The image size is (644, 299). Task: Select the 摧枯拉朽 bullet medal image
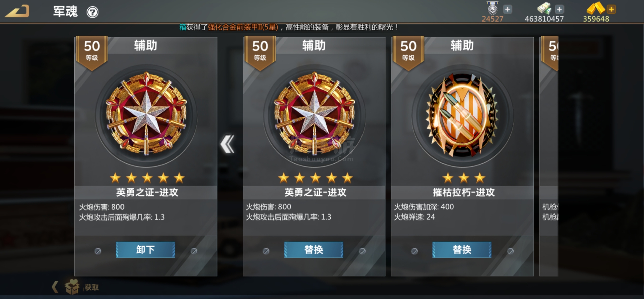(462, 115)
